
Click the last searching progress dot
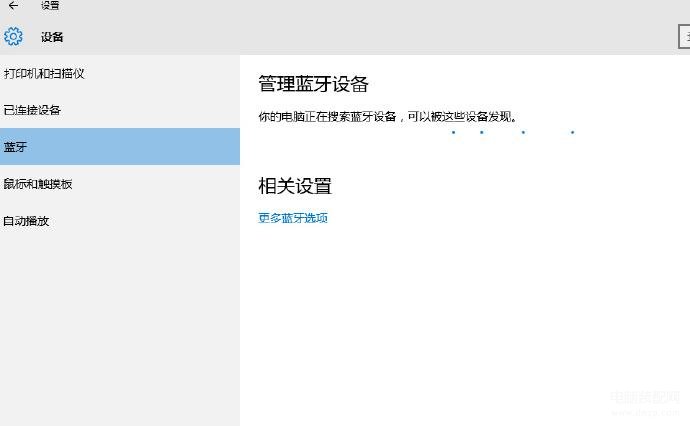573,132
